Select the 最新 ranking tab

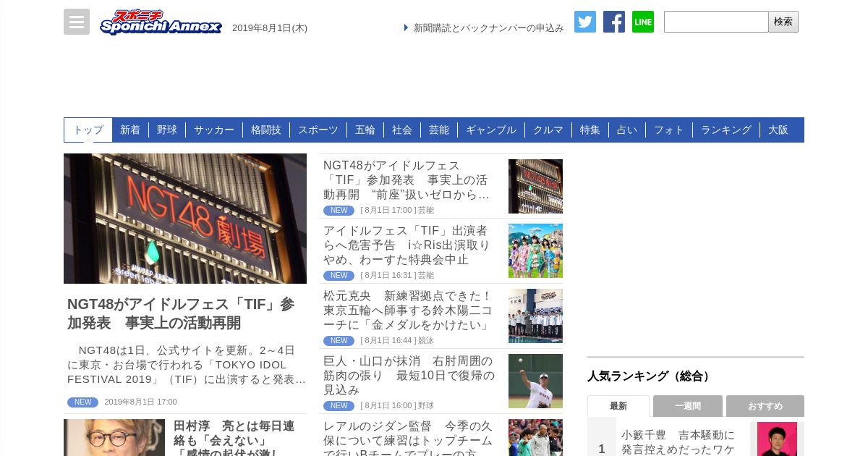[x=618, y=406]
